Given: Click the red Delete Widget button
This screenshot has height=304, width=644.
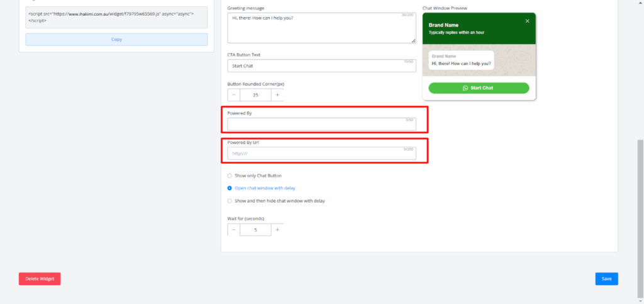Looking at the screenshot, I should coord(40,279).
